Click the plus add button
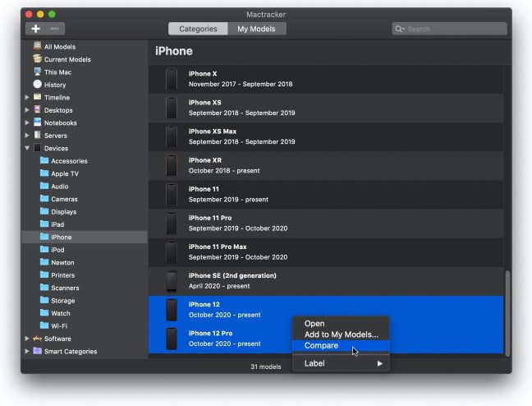Screen dimensions: 532x406 click(35, 29)
